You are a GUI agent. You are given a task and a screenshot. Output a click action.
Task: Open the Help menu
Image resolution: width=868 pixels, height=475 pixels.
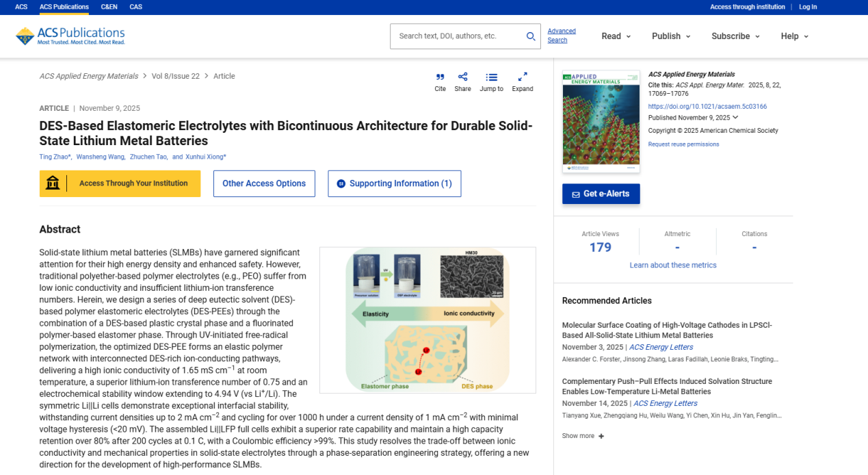794,36
